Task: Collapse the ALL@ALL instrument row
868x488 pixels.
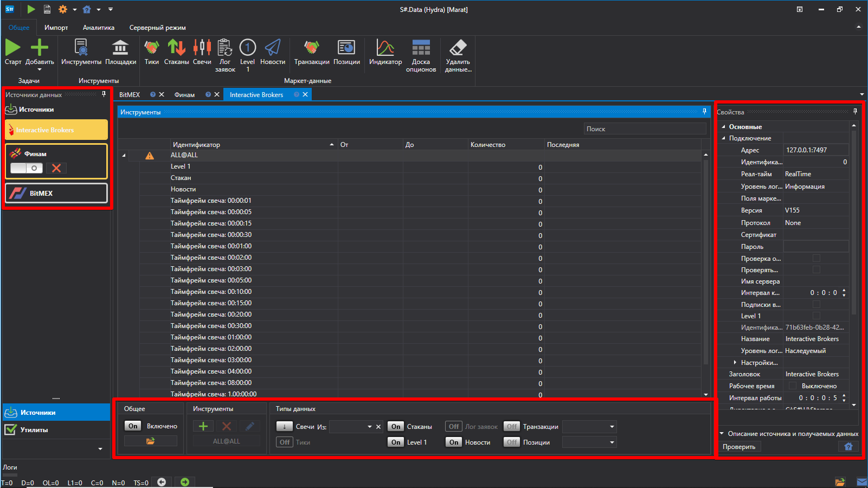Action: (124, 156)
